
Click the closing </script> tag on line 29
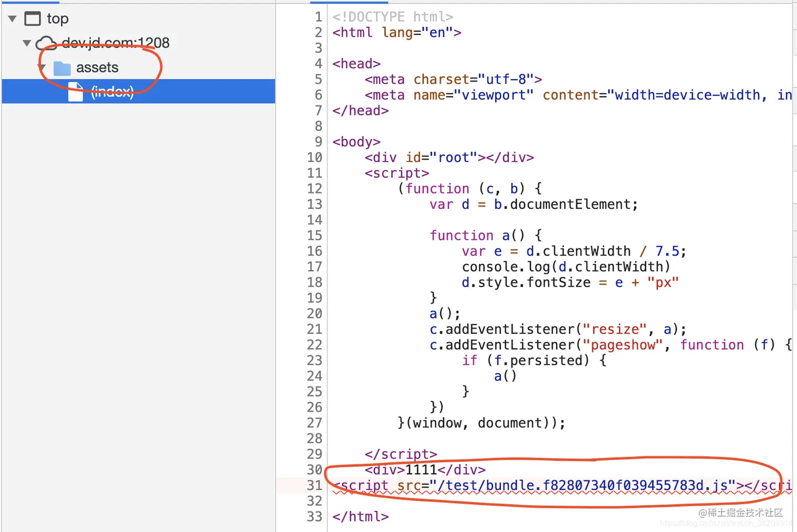(401, 454)
